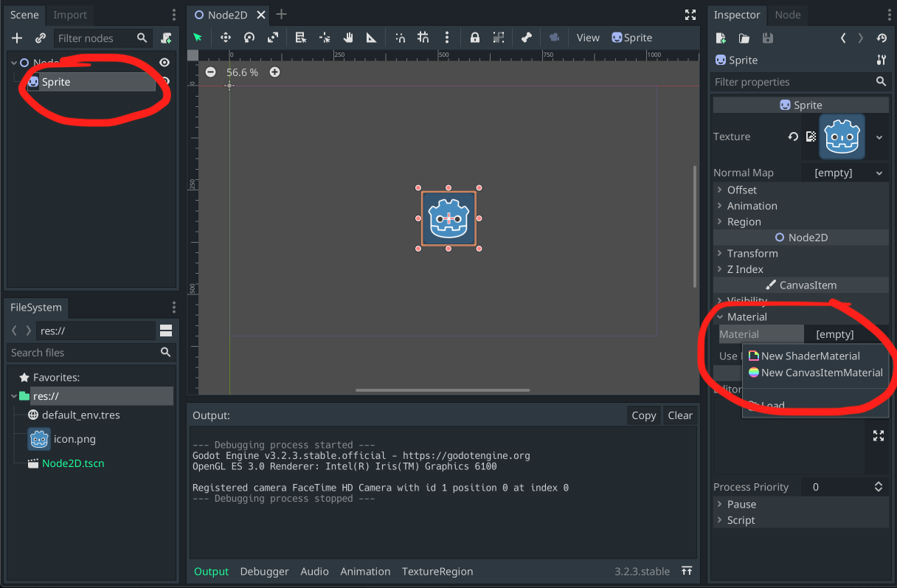Viewport: 897px width, 588px height.
Task: Select the Move Mode tool in toolbar
Action: [226, 38]
